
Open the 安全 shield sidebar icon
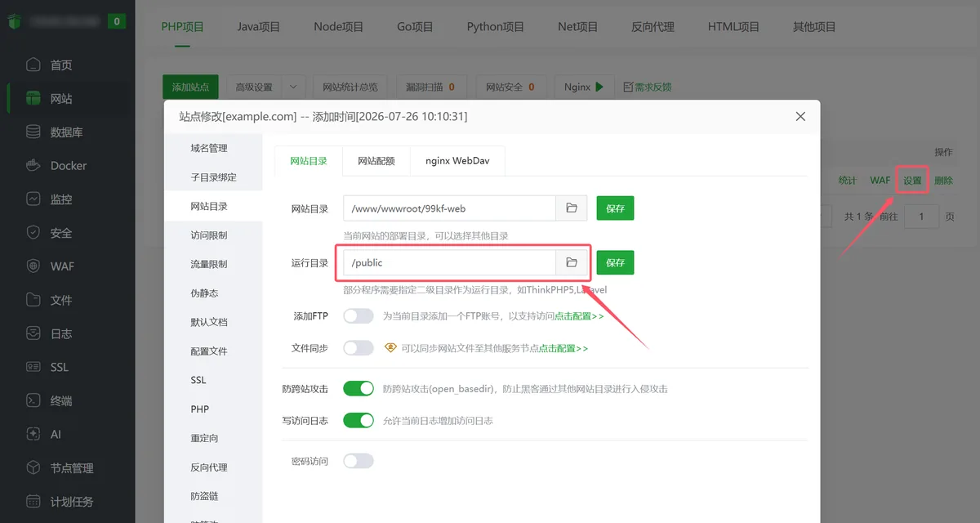point(33,232)
